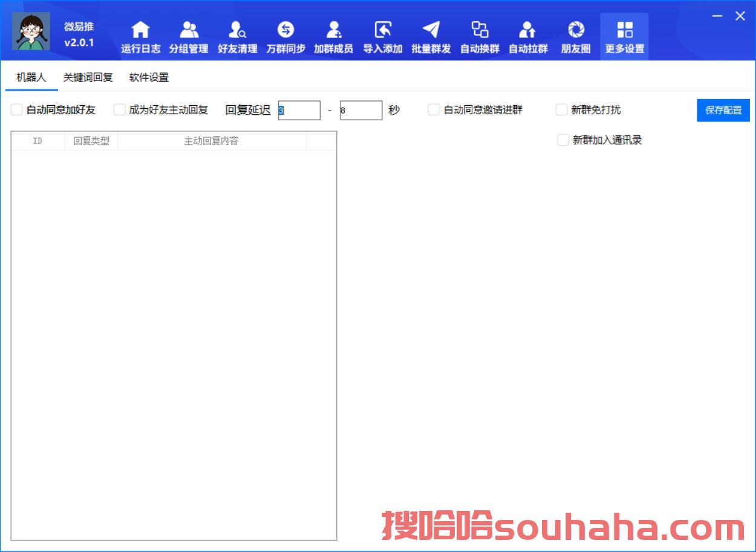Image resolution: width=756 pixels, height=552 pixels.
Task: Enable 自动同意加好友 checkbox
Action: click(17, 110)
